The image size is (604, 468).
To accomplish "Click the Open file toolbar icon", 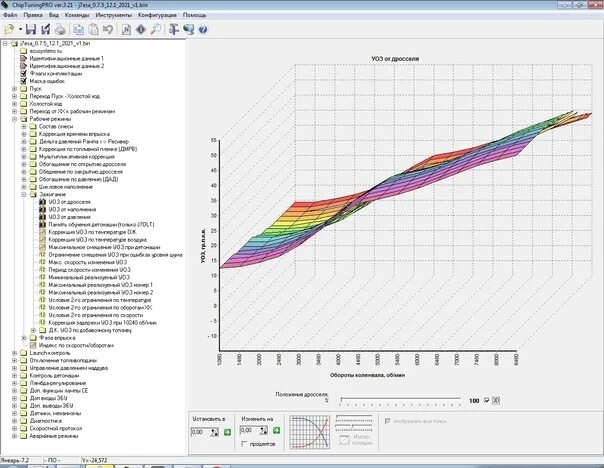I will pos(9,29).
